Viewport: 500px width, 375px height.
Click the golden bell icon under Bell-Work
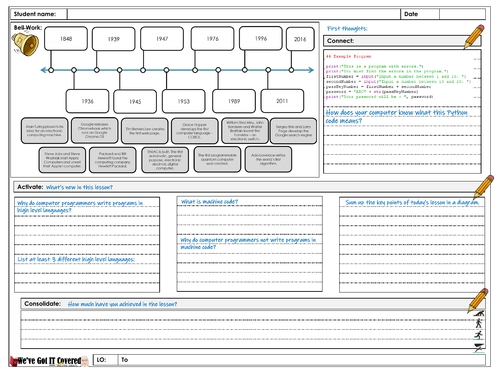[x=25, y=44]
